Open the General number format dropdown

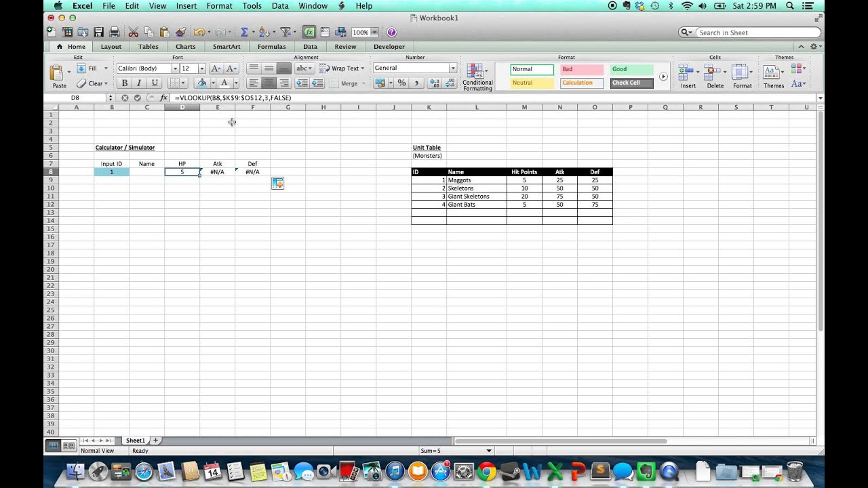pyautogui.click(x=453, y=68)
